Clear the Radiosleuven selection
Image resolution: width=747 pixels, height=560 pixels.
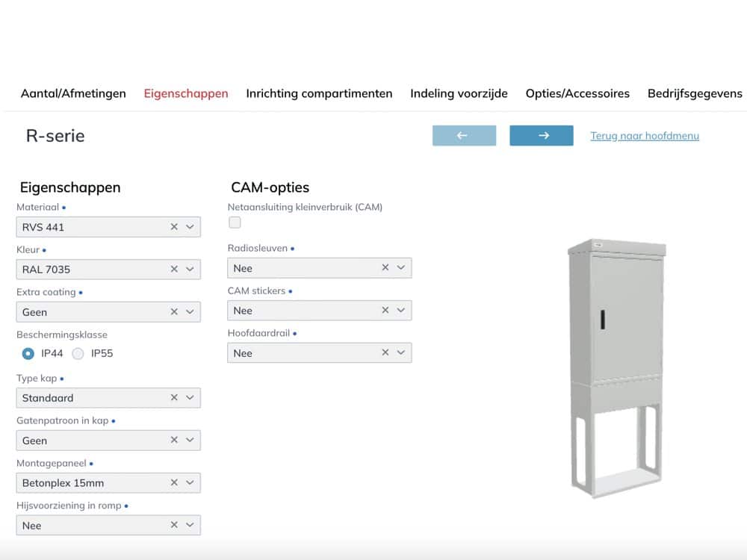click(x=385, y=267)
